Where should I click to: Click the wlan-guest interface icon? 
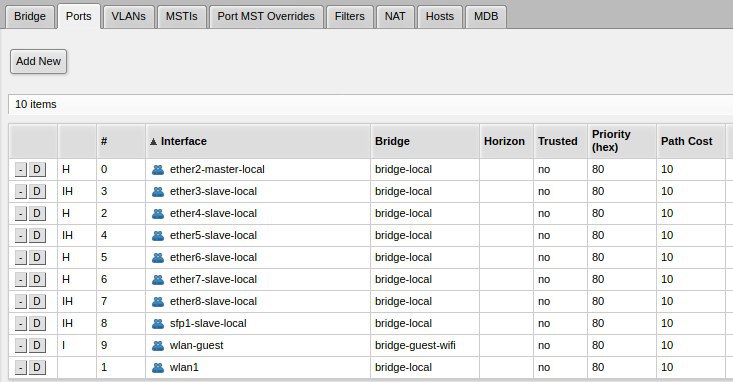coord(158,346)
